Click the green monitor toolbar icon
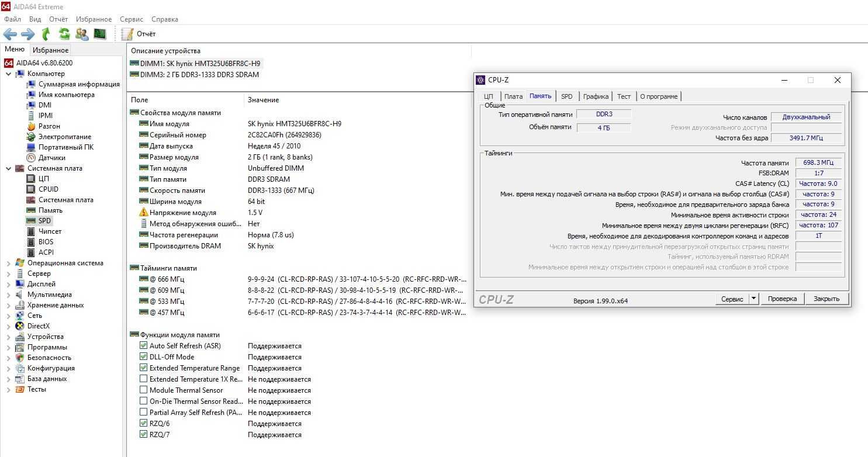This screenshot has height=457, width=868. click(x=100, y=34)
